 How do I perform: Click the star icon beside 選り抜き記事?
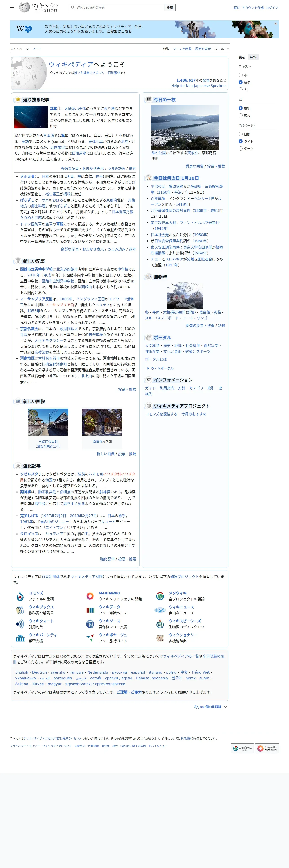point(18,99)
